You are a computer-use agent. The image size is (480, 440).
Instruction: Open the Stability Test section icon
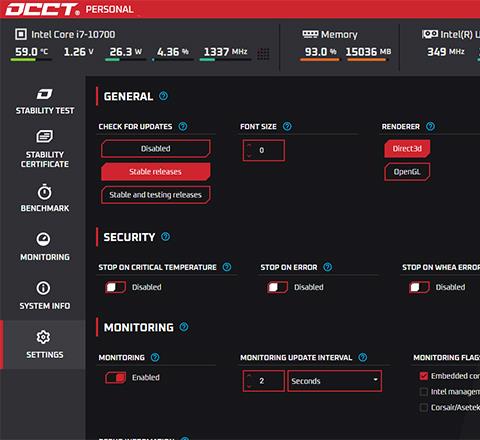click(x=44, y=94)
